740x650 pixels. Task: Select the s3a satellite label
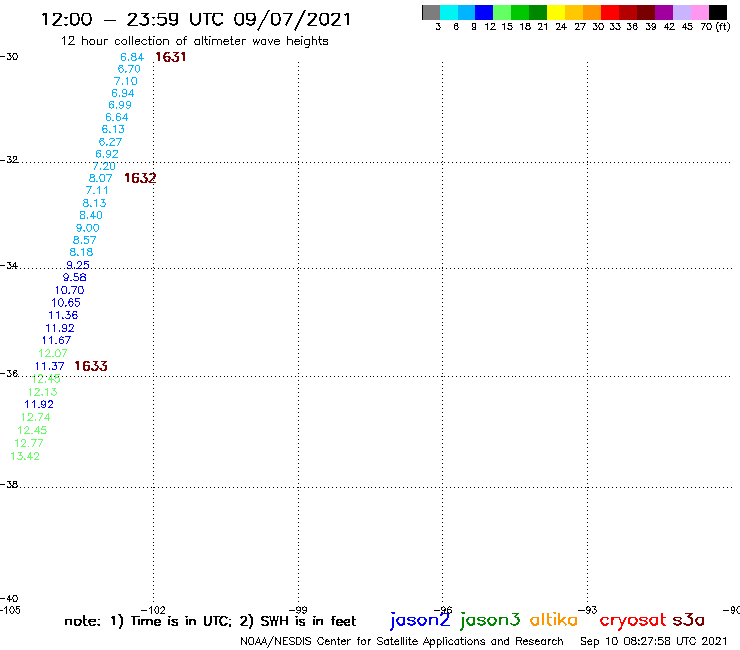pyautogui.click(x=689, y=620)
